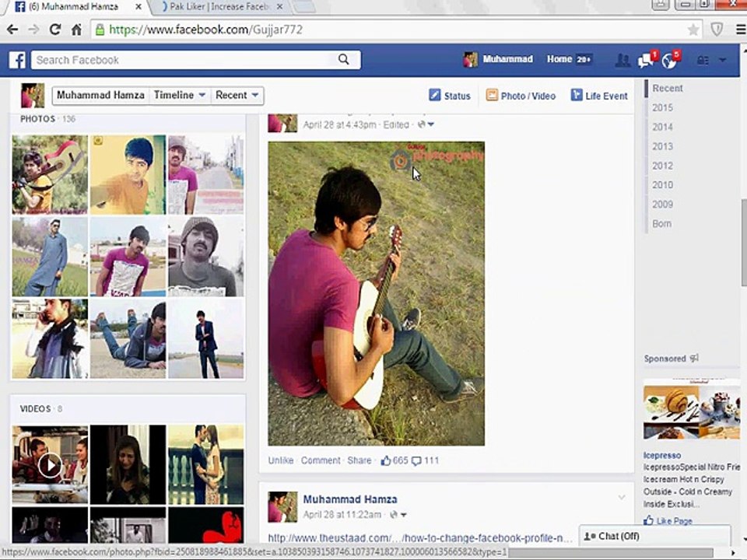Click the profile picture next to Muhammad in the top bar
747x560 pixels.
(x=470, y=60)
